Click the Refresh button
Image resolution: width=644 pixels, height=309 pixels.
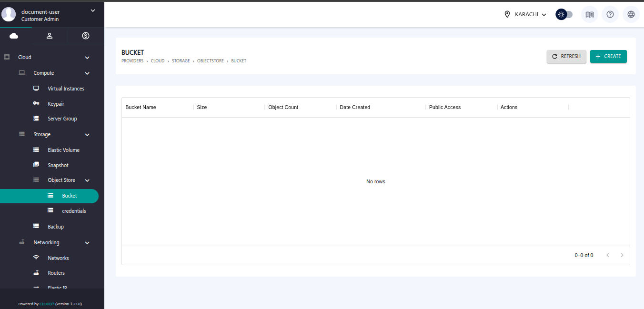click(566, 56)
